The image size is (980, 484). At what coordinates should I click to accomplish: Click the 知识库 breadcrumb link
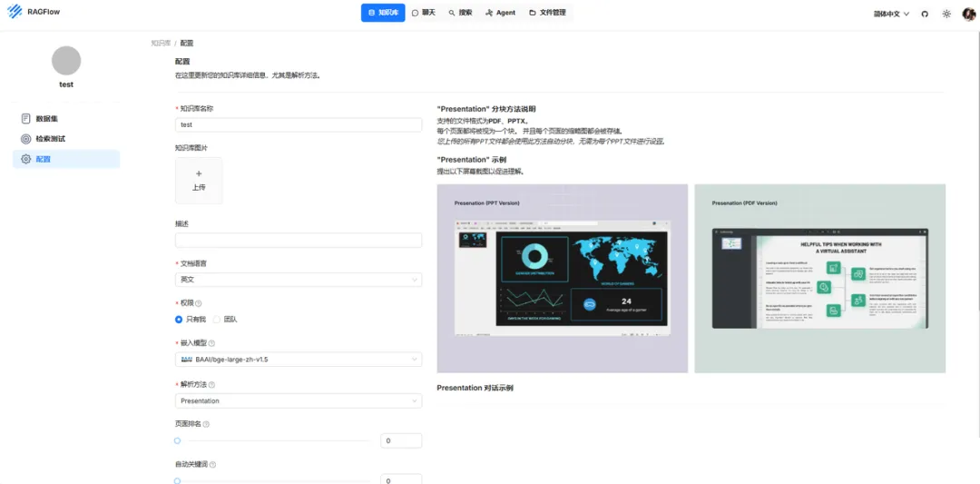pyautogui.click(x=161, y=44)
